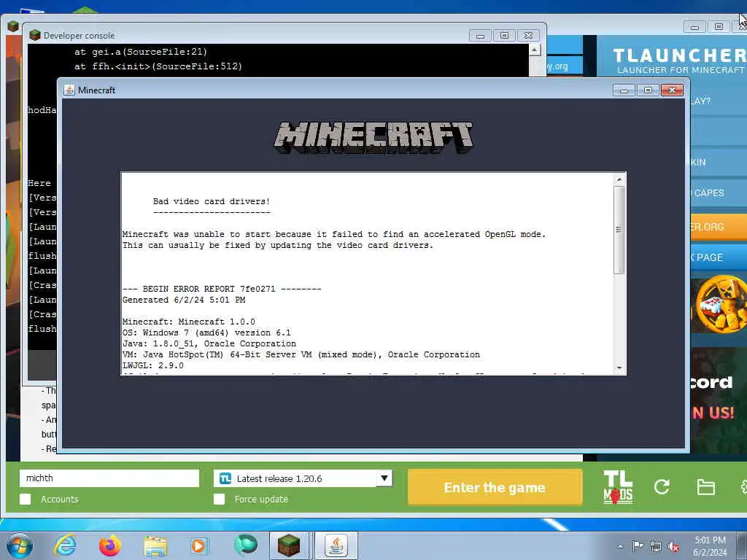Click the BEGIN ERROR REPORT 7fe0271 line
747x560 pixels.
click(x=222, y=289)
